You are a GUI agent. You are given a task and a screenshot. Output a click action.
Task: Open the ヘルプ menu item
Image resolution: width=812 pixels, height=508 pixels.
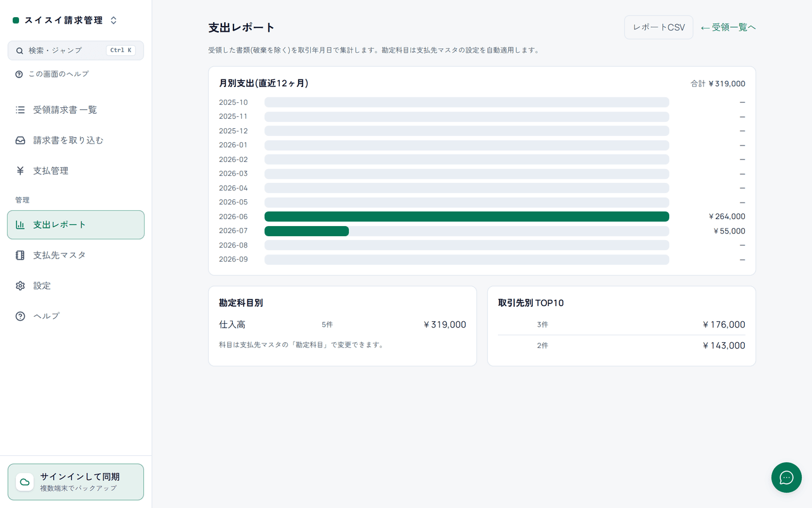[x=75, y=316]
